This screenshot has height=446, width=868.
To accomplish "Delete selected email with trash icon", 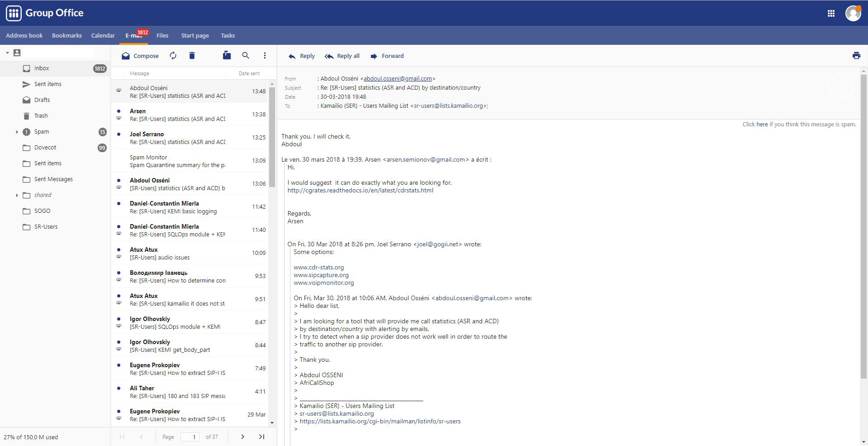I will (192, 56).
